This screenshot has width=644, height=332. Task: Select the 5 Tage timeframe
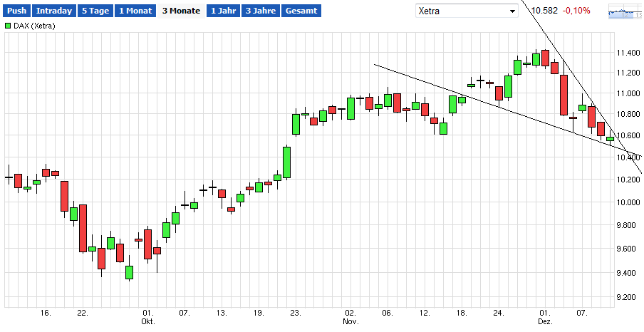95,11
